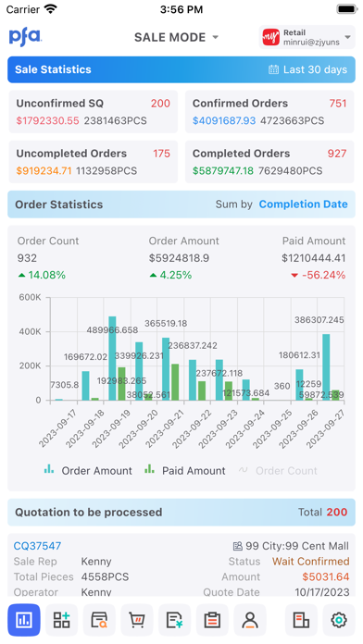Viewport: 363px width, 644px height.
Task: Open the Completed Orders card
Action: 269,162
